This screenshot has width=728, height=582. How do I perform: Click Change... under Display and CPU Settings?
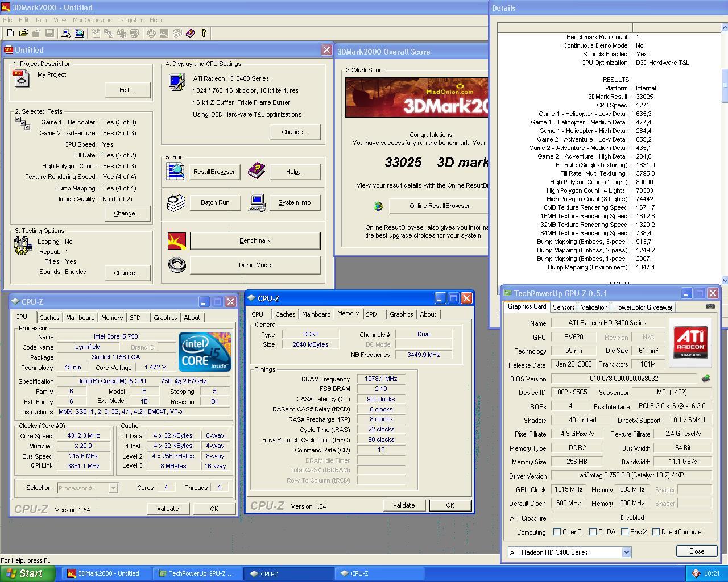click(295, 132)
